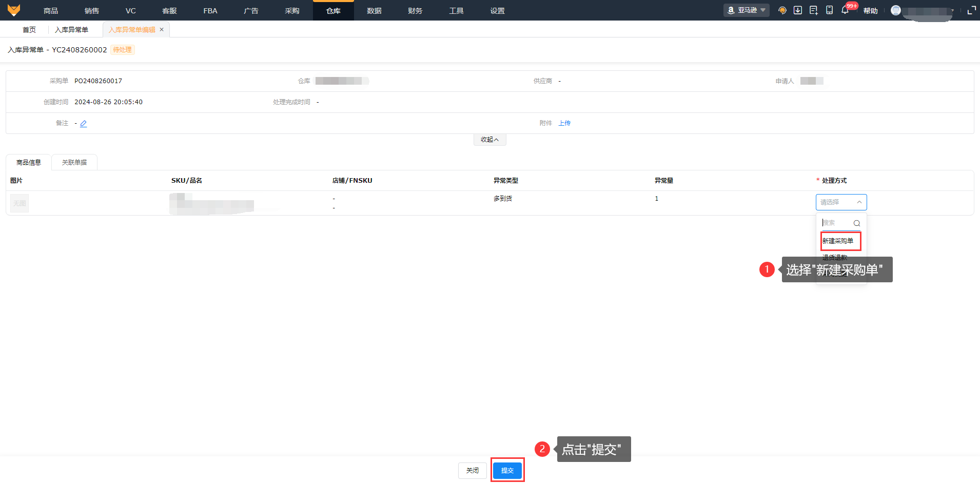The height and width of the screenshot is (483, 980).
Task: Click the 处理方式 column header
Action: tap(834, 181)
